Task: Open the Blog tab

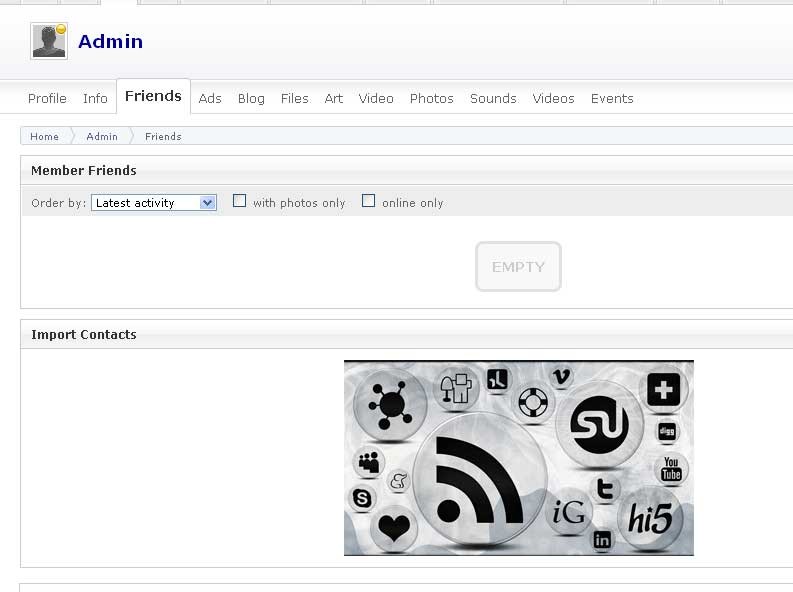Action: (x=251, y=98)
